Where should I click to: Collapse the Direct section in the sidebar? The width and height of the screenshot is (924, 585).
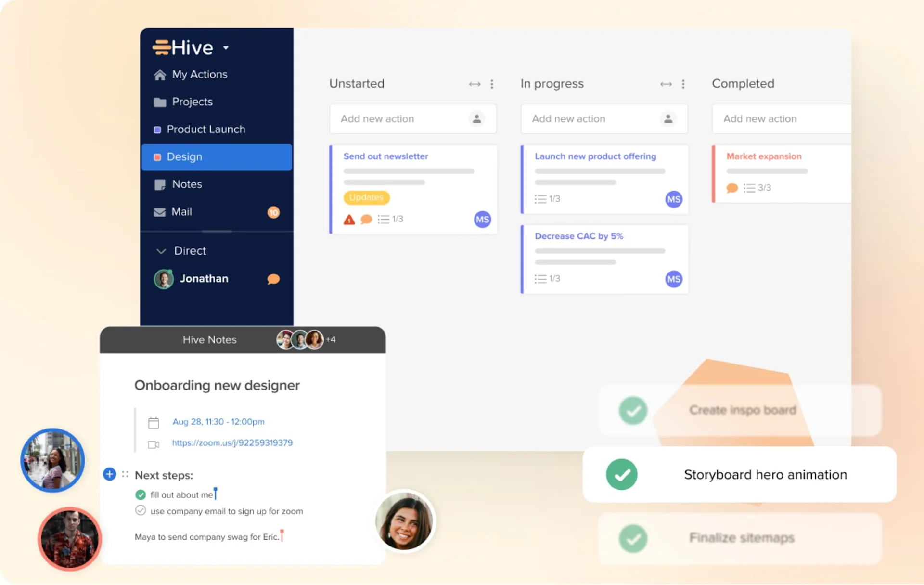click(x=161, y=251)
